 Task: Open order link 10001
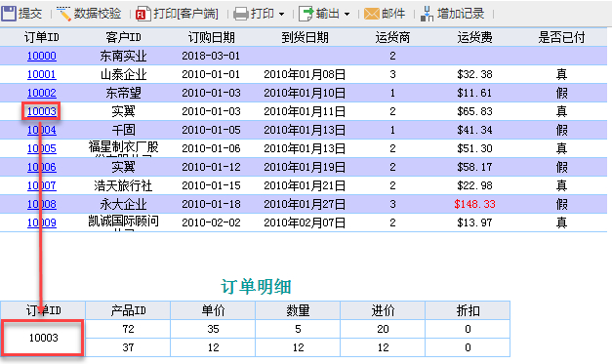point(42,74)
